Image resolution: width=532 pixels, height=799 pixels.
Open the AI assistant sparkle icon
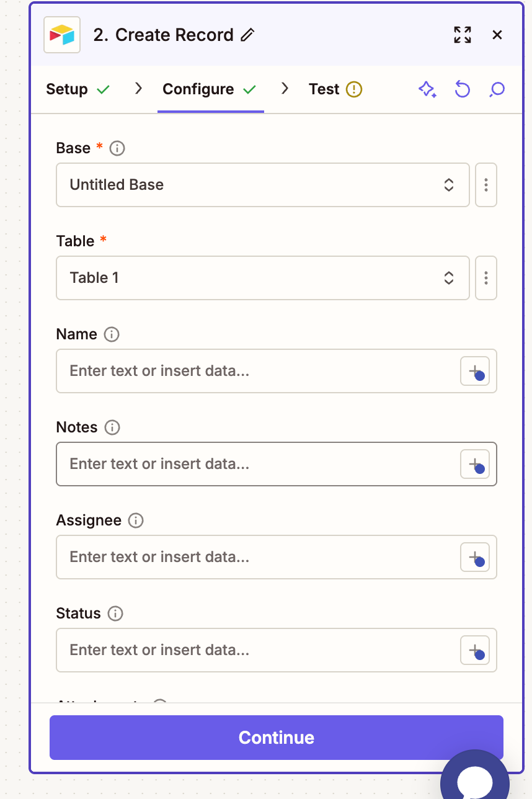click(427, 89)
